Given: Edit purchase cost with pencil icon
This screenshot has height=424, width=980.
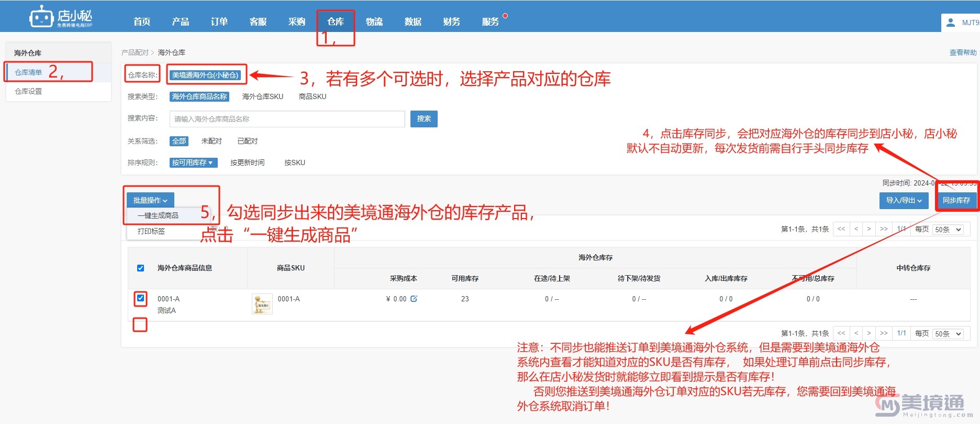Looking at the screenshot, I should tap(414, 299).
